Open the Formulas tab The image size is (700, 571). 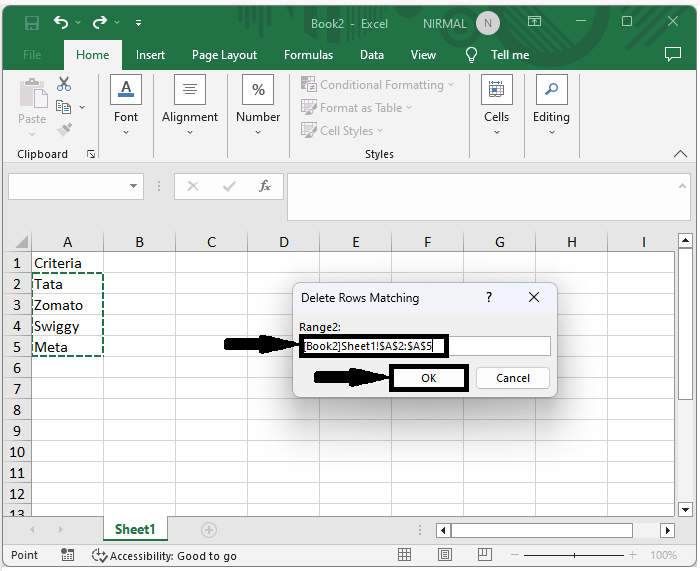pyautogui.click(x=308, y=55)
